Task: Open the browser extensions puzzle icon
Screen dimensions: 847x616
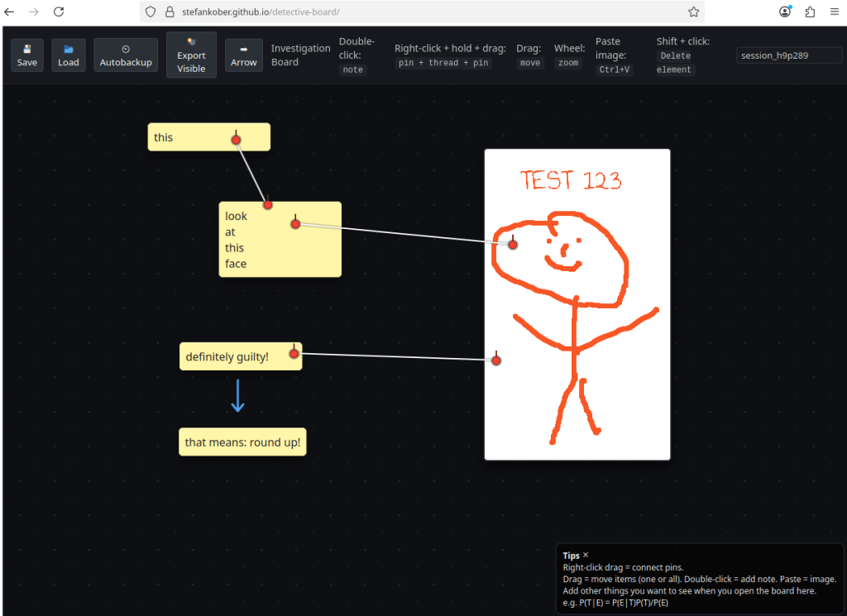Action: click(x=810, y=12)
